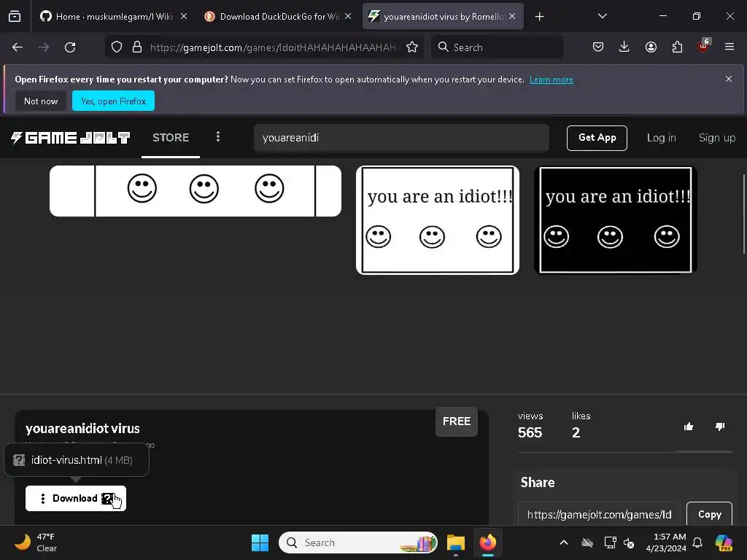
Task: Choose Not now in notification
Action: click(41, 101)
